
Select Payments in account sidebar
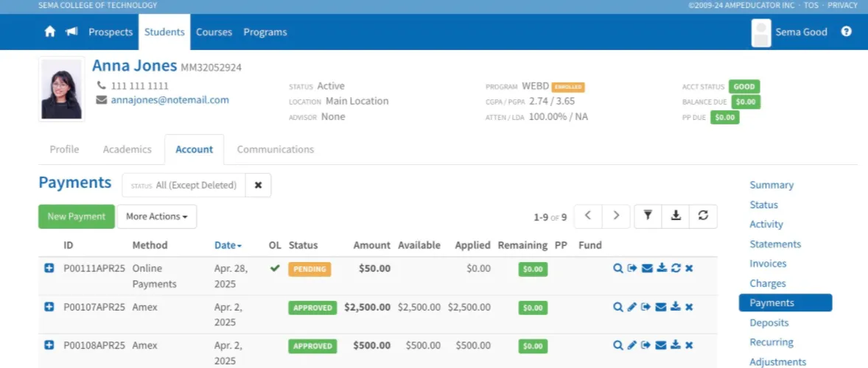coord(785,302)
